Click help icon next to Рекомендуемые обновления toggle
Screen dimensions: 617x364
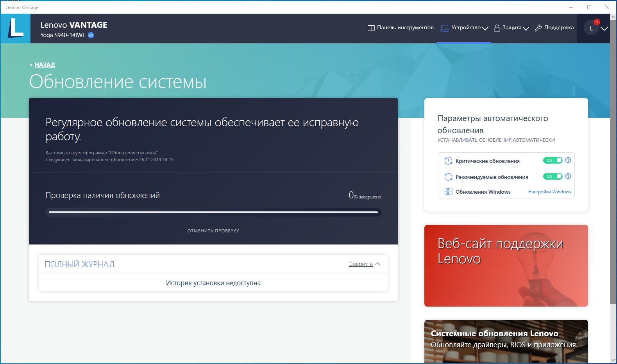coord(568,176)
